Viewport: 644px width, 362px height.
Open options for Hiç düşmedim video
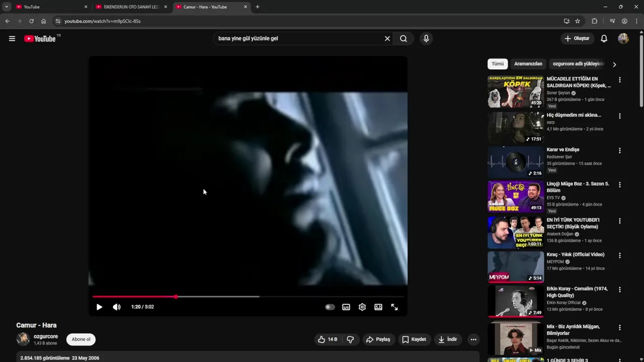tap(620, 116)
